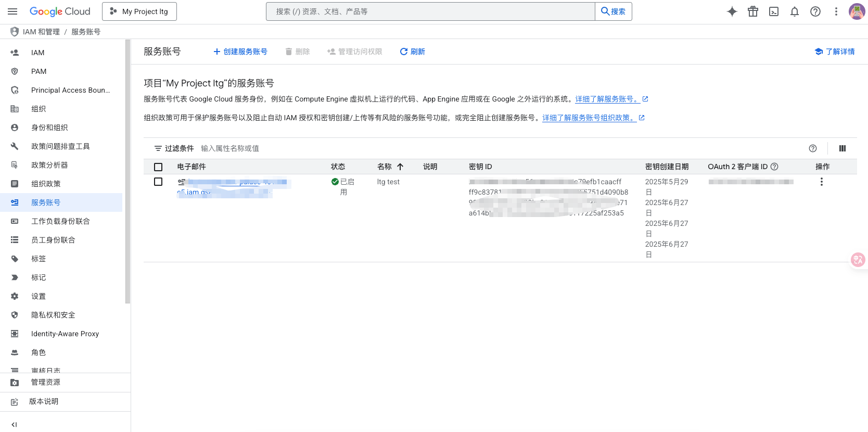The image size is (868, 432).
Task: Click the sidebar vertical scrollbar
Action: pyautogui.click(x=127, y=172)
